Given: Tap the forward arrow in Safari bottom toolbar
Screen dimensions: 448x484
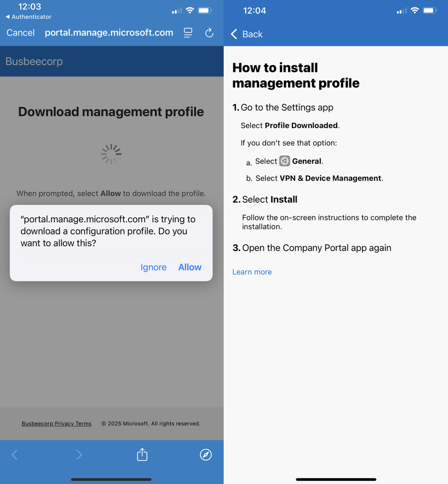Looking at the screenshot, I should (79, 455).
